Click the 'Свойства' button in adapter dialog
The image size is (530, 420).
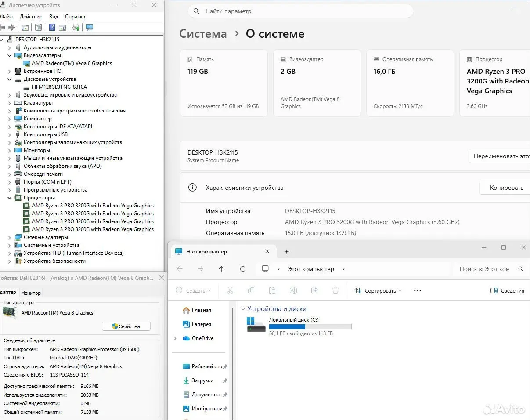click(126, 326)
